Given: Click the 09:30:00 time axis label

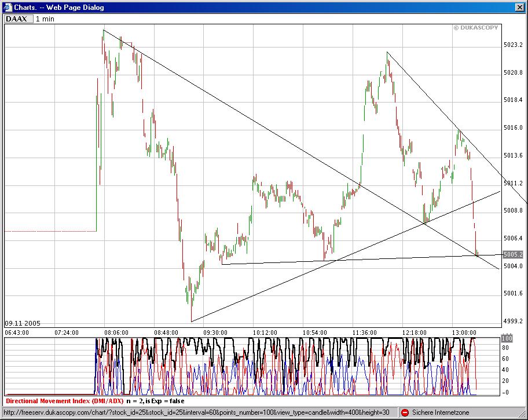Looking at the screenshot, I should [x=215, y=333].
